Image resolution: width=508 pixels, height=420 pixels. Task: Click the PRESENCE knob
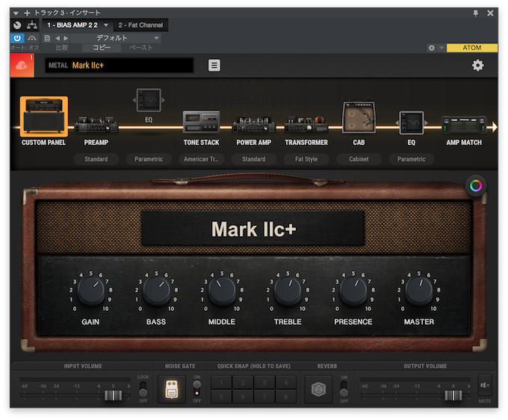(x=353, y=291)
